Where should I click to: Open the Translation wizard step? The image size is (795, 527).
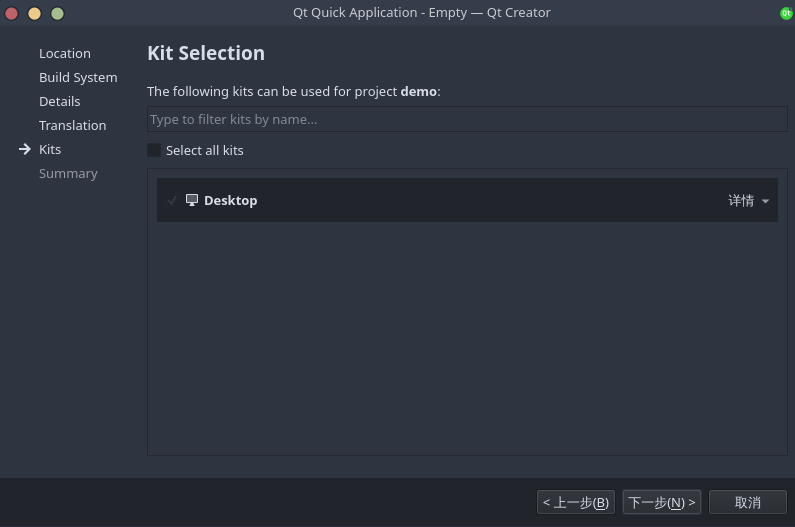73,125
